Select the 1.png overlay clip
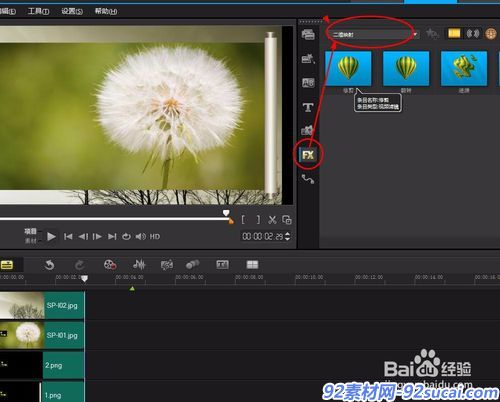Image resolution: width=500 pixels, height=402 pixels. 42,392
